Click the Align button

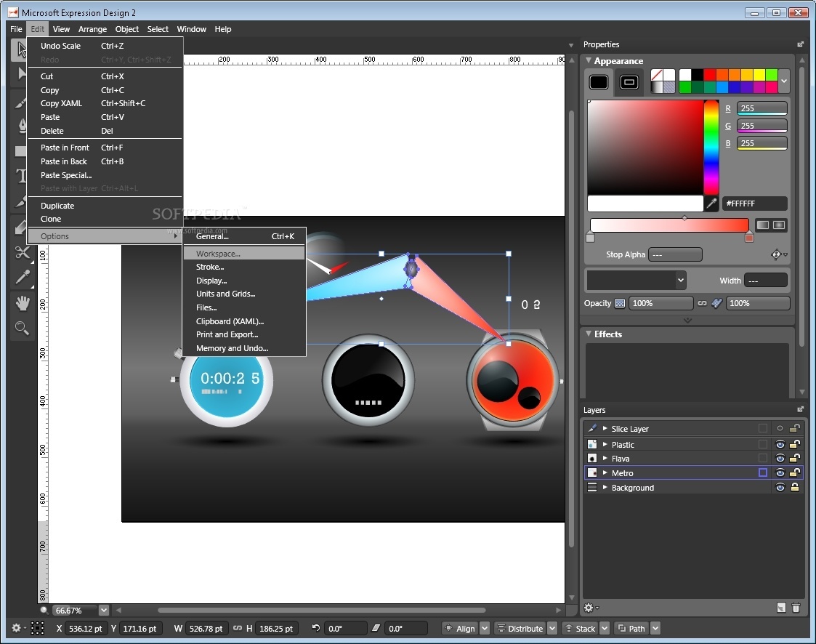(460, 629)
